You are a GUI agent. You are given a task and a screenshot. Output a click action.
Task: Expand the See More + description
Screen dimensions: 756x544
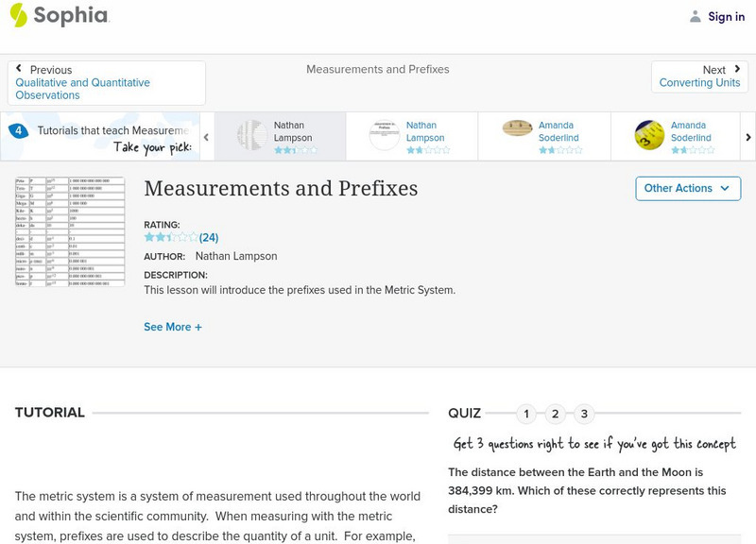173,327
